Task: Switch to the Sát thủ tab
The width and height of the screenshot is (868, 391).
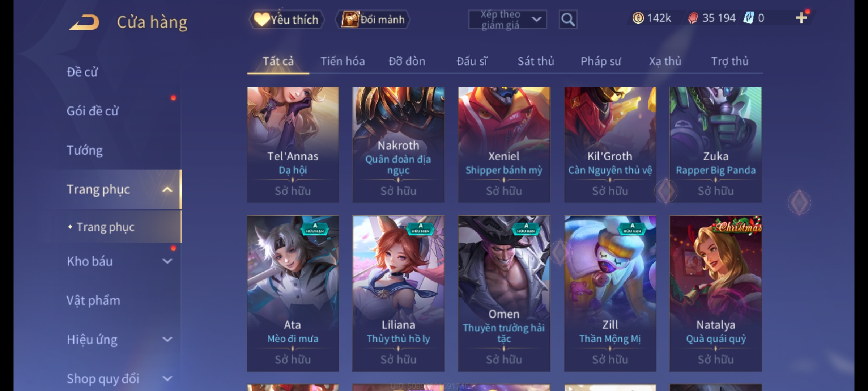Action: click(536, 61)
